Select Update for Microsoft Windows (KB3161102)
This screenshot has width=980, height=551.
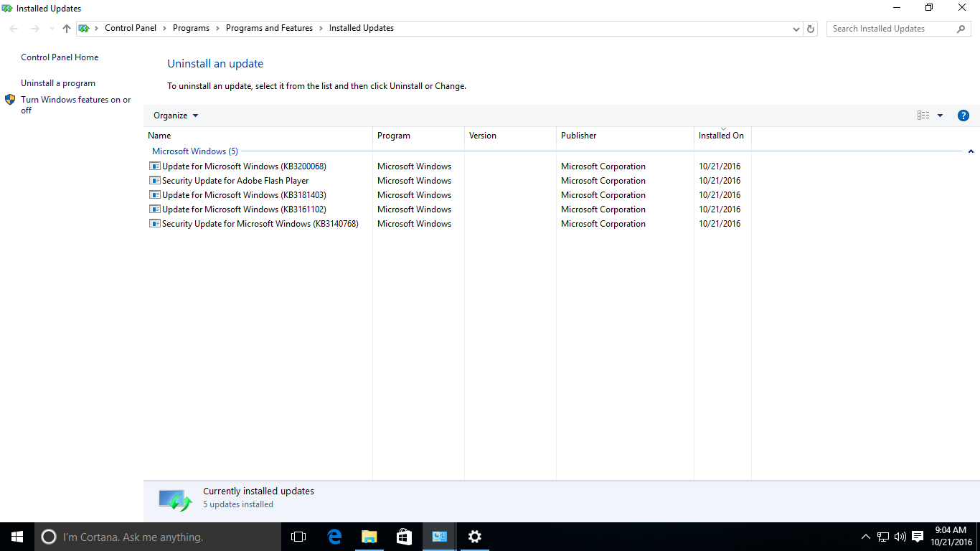point(244,209)
